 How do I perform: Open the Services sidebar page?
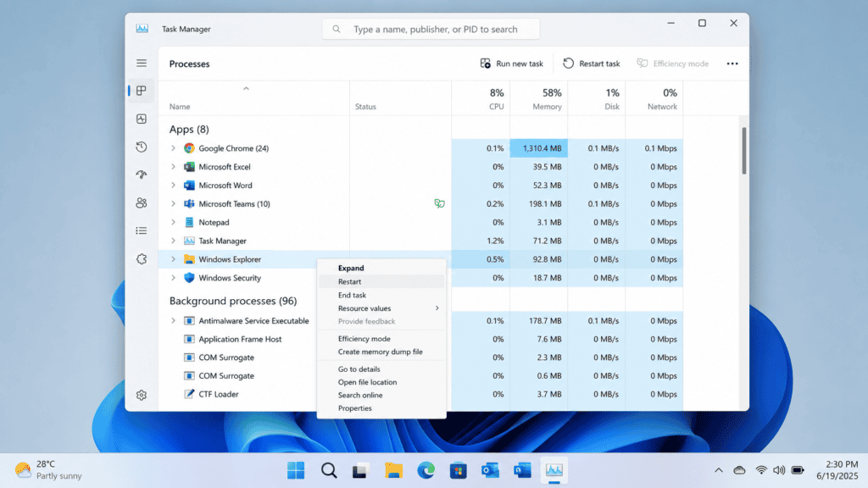(142, 259)
